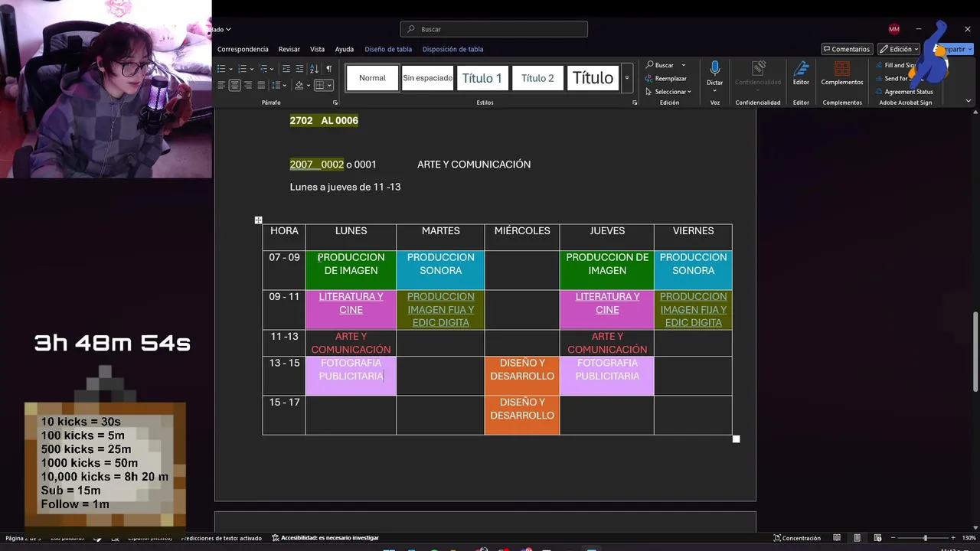Increase paragraph indent
Image resolution: width=980 pixels, height=551 pixels.
tap(299, 69)
